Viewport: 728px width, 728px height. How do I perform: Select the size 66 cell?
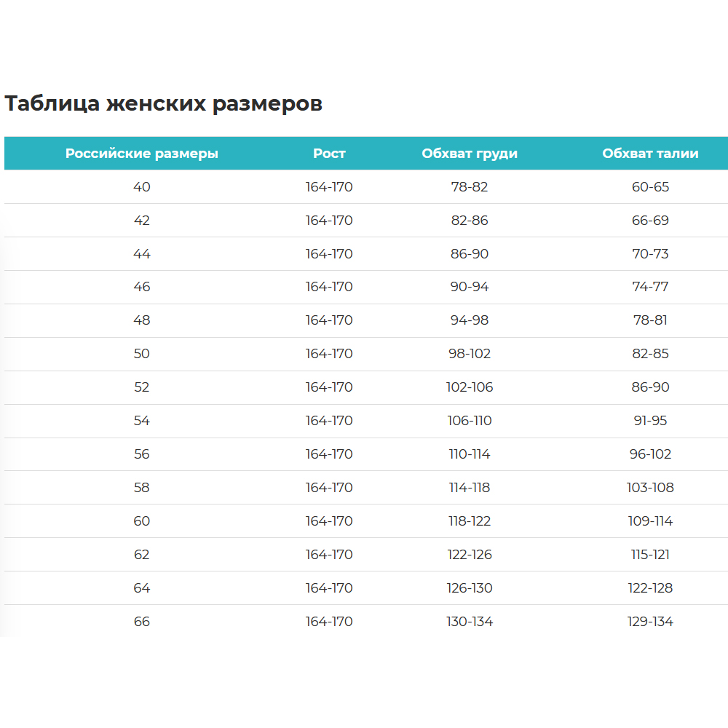142,622
